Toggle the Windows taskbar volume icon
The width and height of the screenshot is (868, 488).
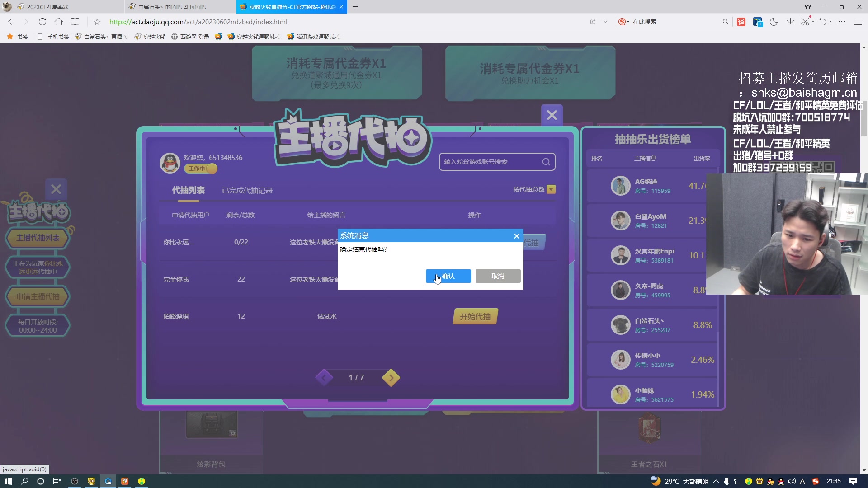pos(792,481)
